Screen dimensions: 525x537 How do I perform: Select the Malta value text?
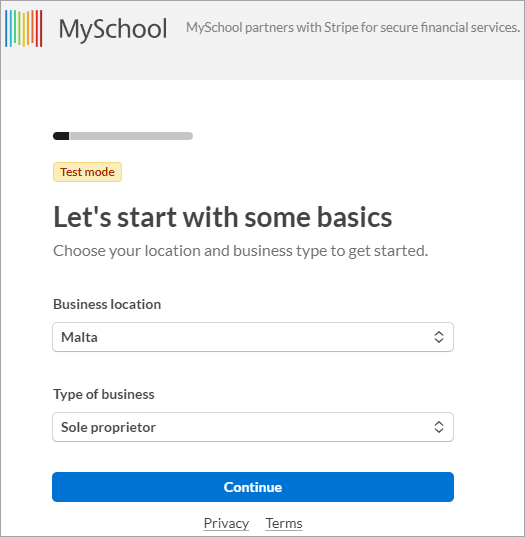pos(79,337)
